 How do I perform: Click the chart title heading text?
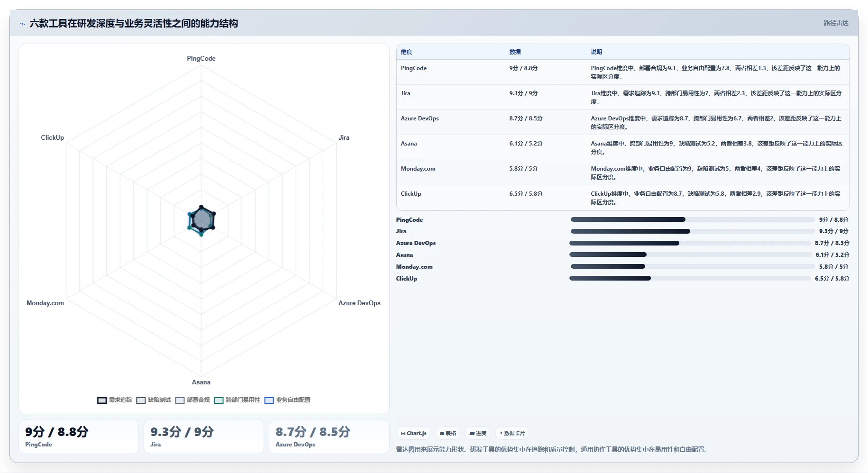click(x=134, y=24)
